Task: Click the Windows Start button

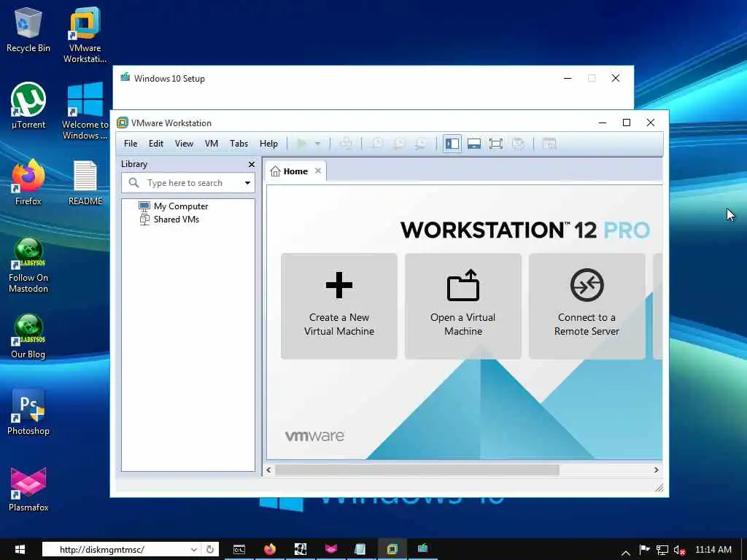Action: pyautogui.click(x=20, y=549)
